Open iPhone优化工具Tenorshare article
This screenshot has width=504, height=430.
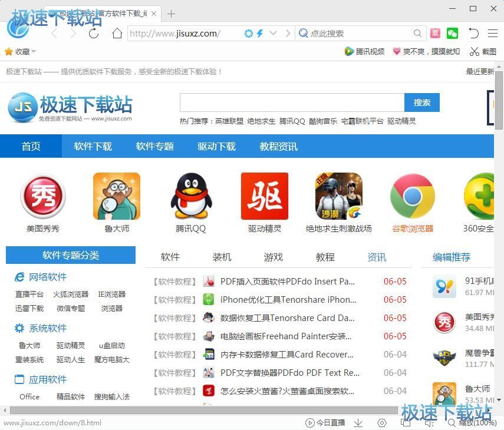pos(288,300)
